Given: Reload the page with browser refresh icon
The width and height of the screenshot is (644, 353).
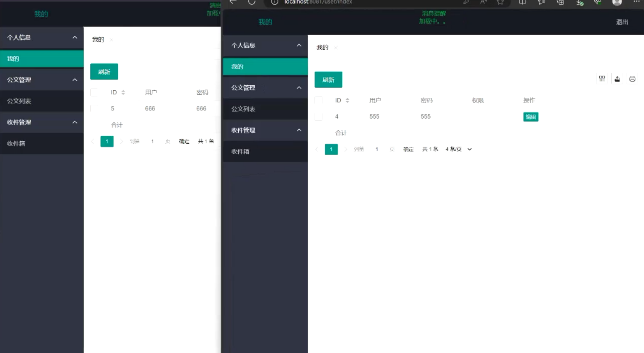Looking at the screenshot, I should pyautogui.click(x=252, y=2).
